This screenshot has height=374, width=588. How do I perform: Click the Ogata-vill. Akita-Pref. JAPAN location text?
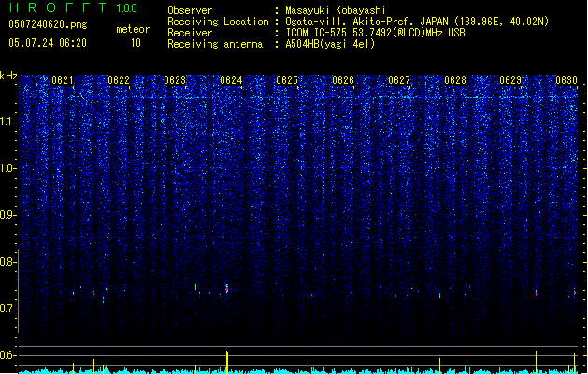(x=417, y=22)
